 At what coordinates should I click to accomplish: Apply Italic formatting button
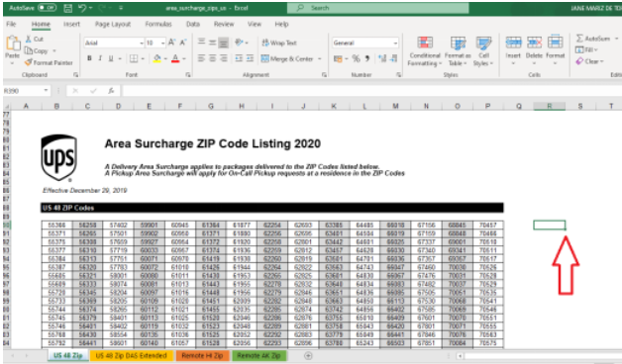click(x=100, y=58)
